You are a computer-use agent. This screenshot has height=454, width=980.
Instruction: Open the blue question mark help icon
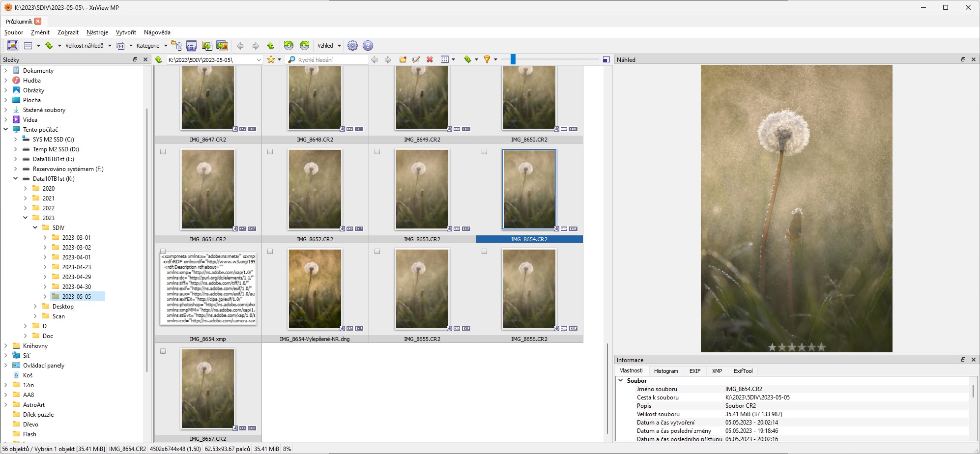[368, 46]
